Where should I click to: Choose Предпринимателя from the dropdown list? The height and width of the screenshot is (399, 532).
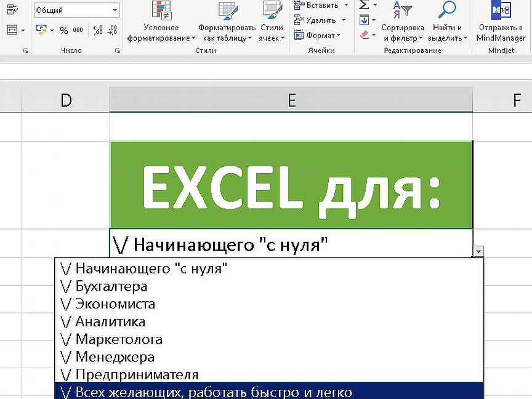(x=268, y=374)
